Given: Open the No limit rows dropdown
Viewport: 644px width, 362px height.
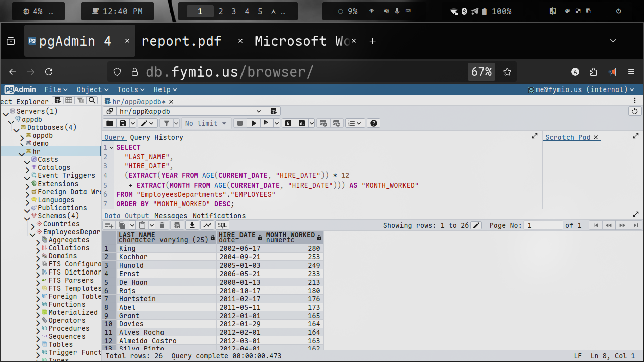Looking at the screenshot, I should (x=206, y=123).
